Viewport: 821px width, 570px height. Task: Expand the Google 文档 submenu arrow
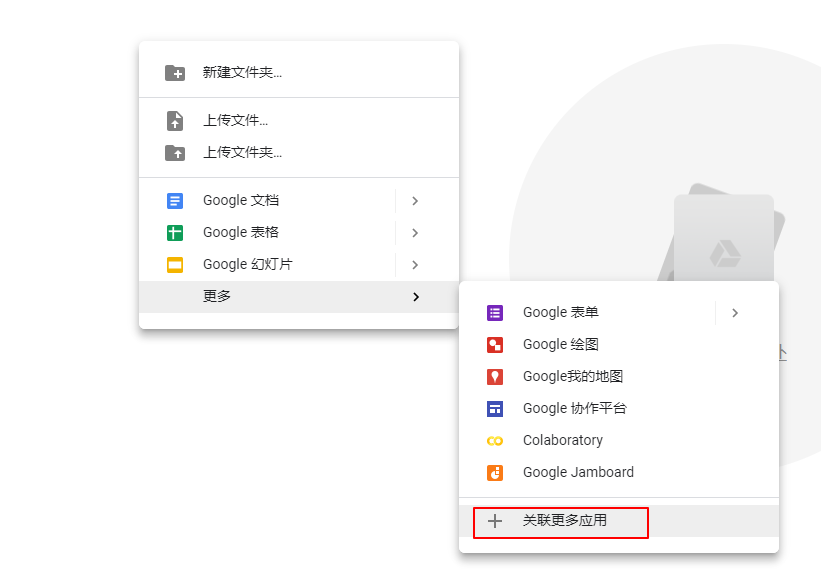(x=415, y=201)
